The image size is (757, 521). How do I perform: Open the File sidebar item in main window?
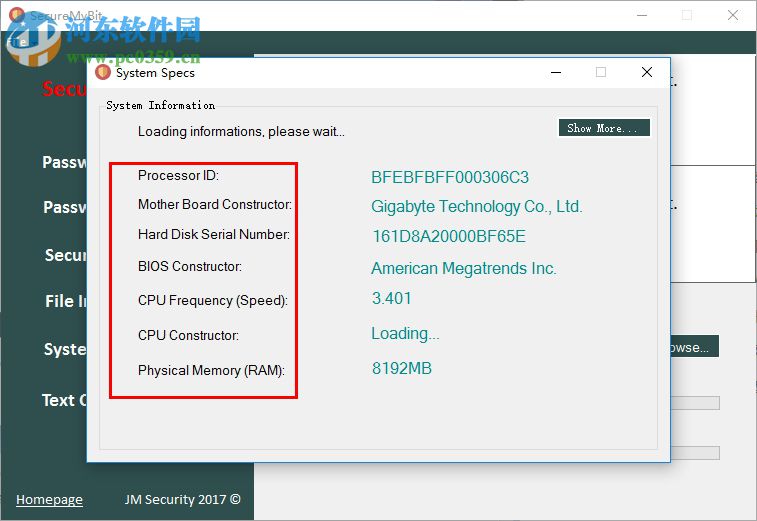(x=66, y=301)
